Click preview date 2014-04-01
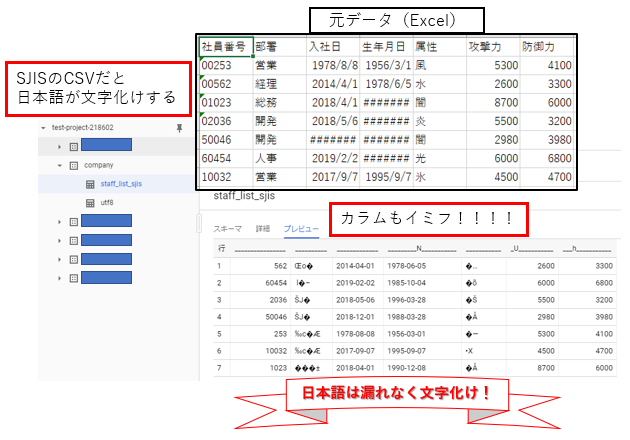Screen dimensions: 630x440 [355, 266]
